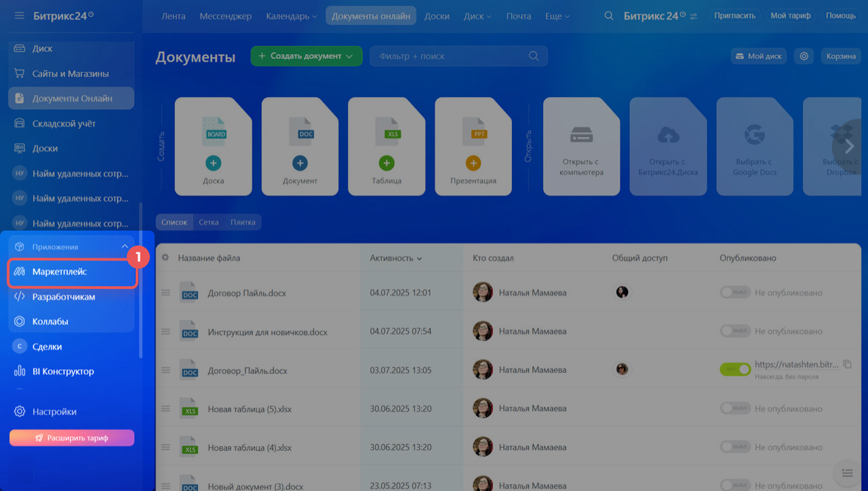
Task: Switch to the Плитка view
Action: (243, 222)
